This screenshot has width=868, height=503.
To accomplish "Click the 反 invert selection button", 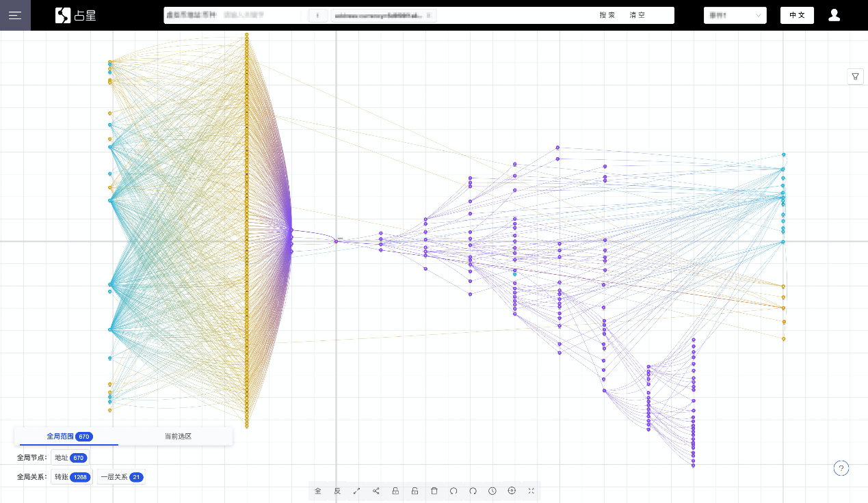I will [337, 491].
